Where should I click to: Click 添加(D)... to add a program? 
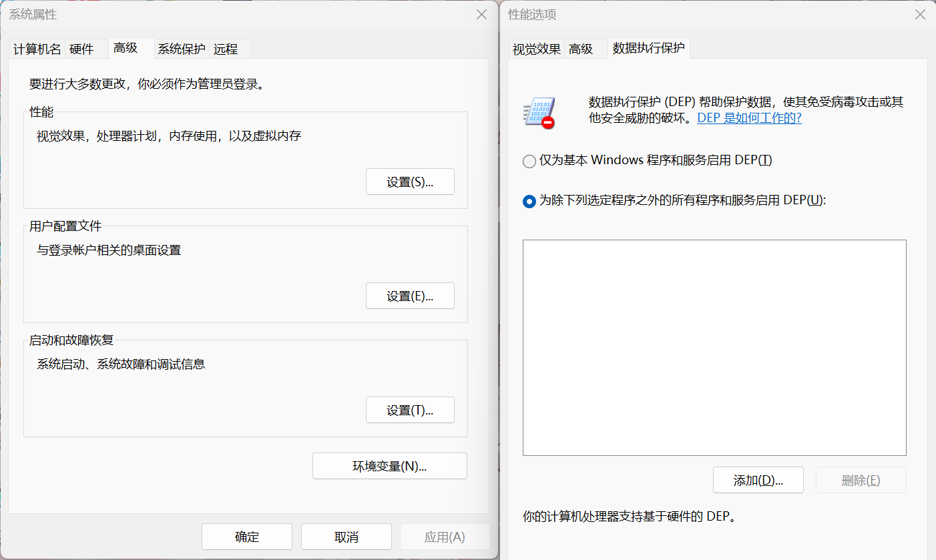pos(758,480)
